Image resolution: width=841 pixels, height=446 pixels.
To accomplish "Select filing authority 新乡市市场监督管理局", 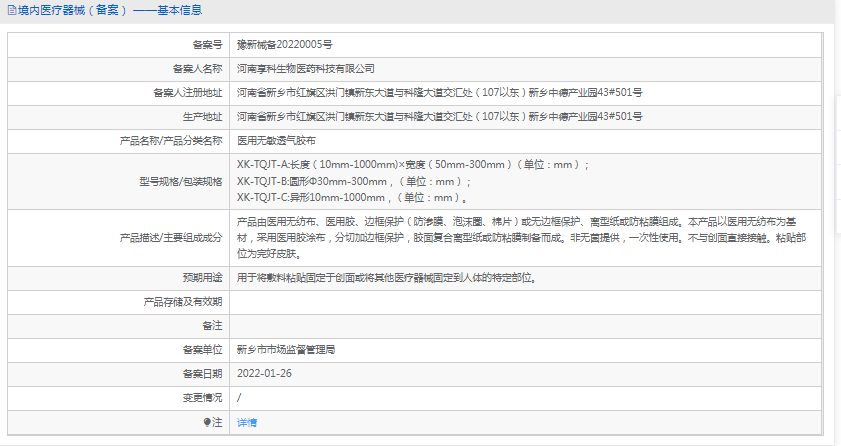I will tap(286, 350).
